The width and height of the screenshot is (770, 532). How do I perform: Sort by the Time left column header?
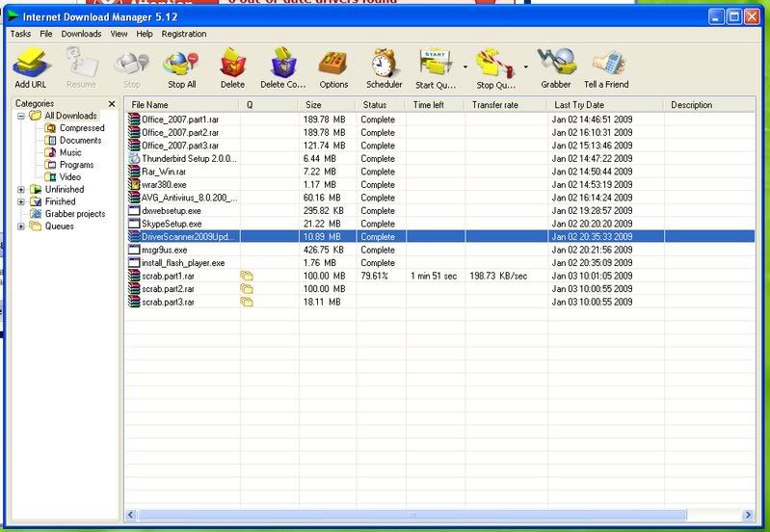435,105
